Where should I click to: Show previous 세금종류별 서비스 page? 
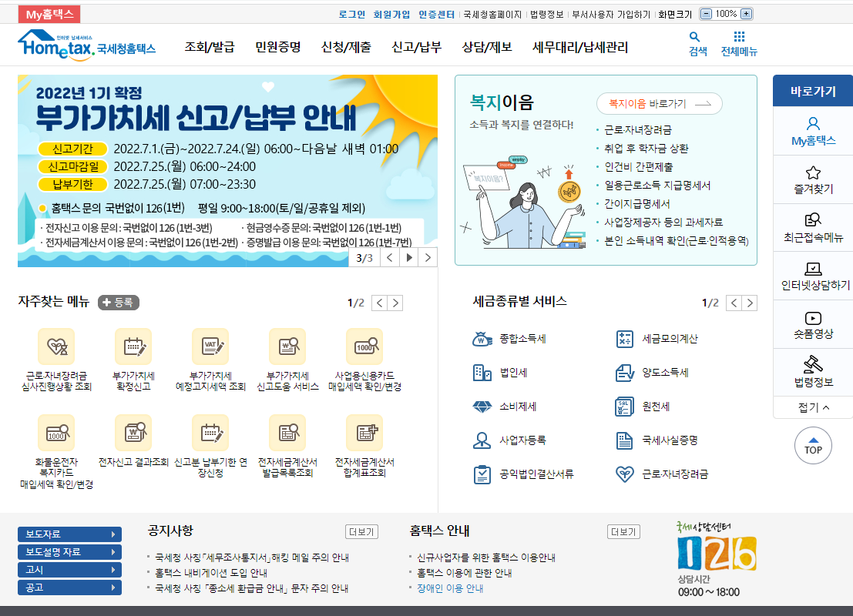point(734,303)
